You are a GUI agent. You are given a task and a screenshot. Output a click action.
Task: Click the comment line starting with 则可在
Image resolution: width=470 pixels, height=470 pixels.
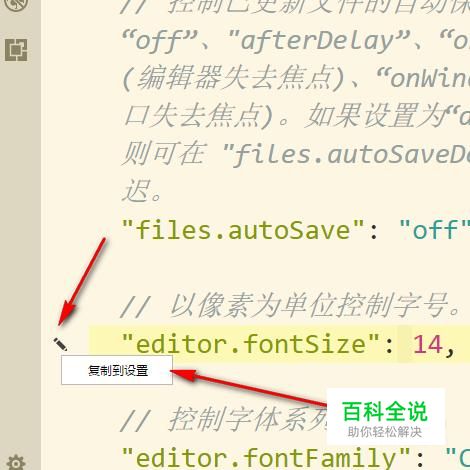(x=296, y=154)
